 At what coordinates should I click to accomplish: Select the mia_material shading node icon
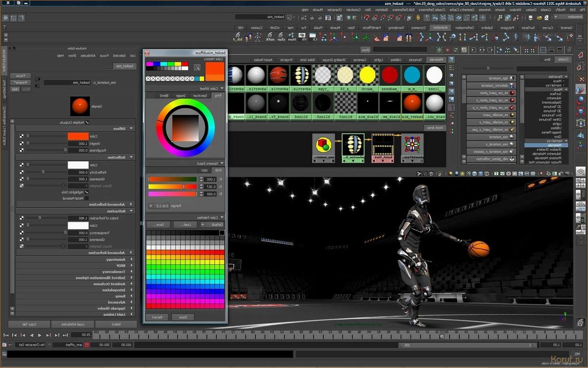click(323, 148)
